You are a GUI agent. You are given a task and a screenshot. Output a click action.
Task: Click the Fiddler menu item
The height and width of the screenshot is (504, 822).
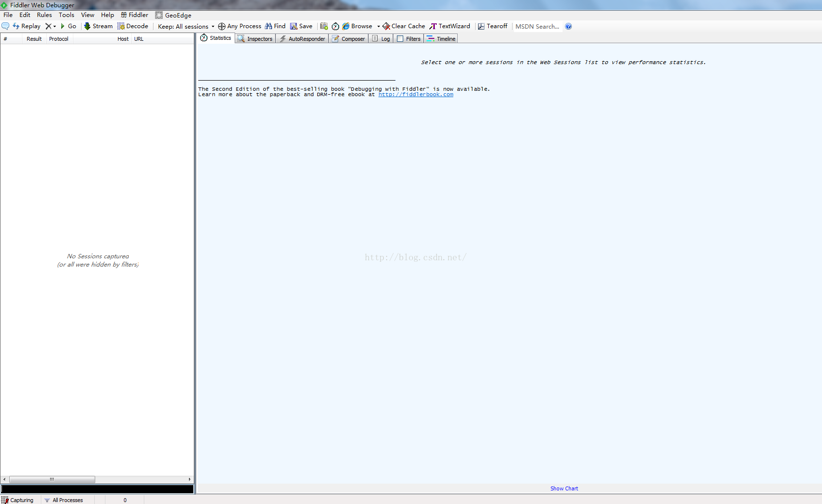click(x=135, y=15)
